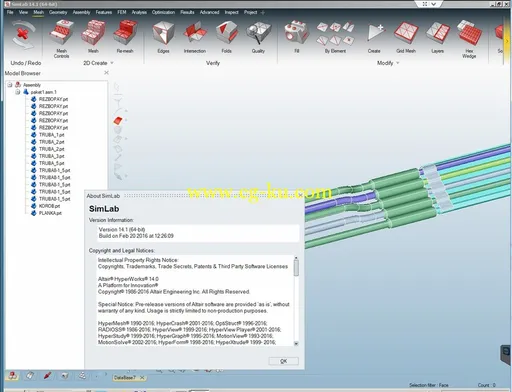Click the cube icon in bottom bar
This screenshot has width=512, height=392.
tap(65, 376)
